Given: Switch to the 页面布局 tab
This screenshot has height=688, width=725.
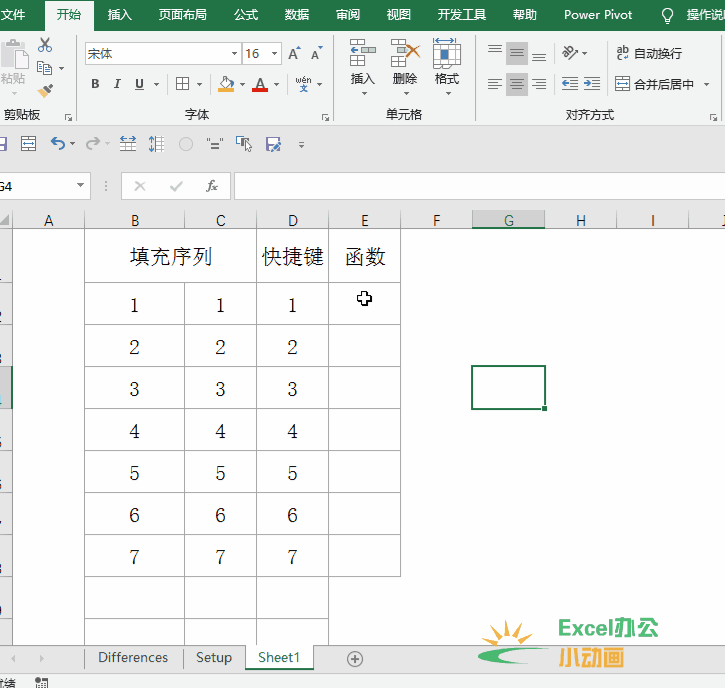Looking at the screenshot, I should point(183,15).
